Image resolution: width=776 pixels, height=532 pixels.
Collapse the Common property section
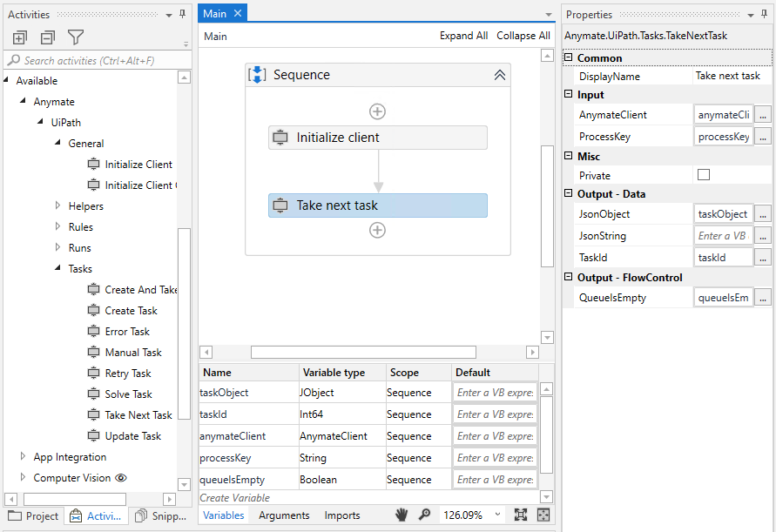pos(569,57)
